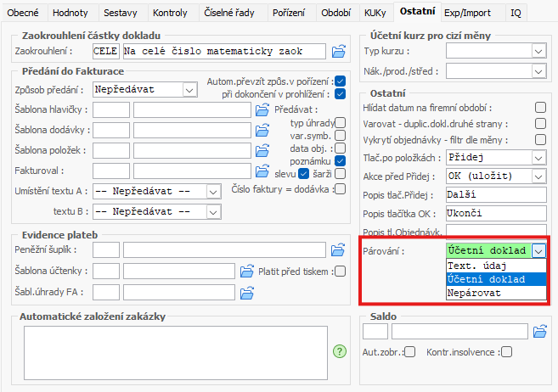Click Šabl.úhrady FA code field
Image resolution: width=558 pixels, height=392 pixels.
[x=105, y=292]
